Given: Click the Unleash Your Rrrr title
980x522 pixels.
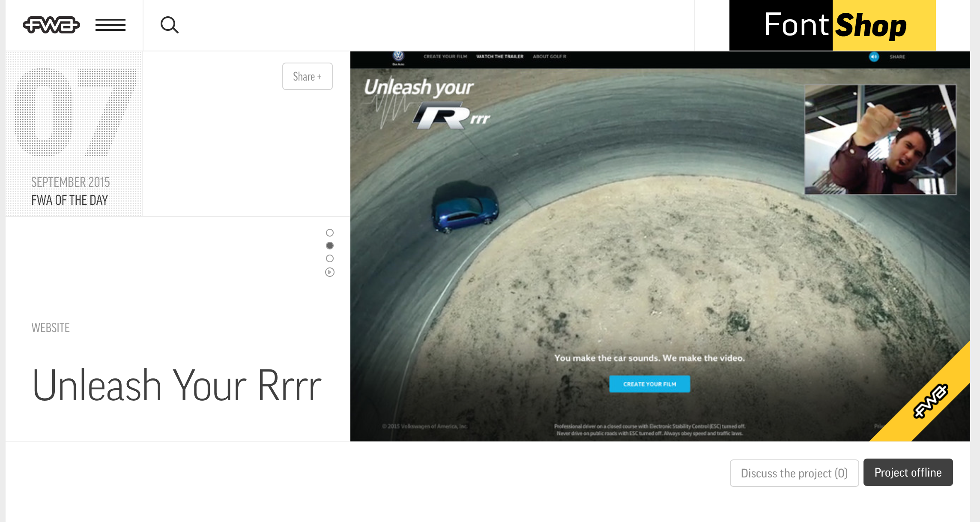Looking at the screenshot, I should click(x=177, y=385).
